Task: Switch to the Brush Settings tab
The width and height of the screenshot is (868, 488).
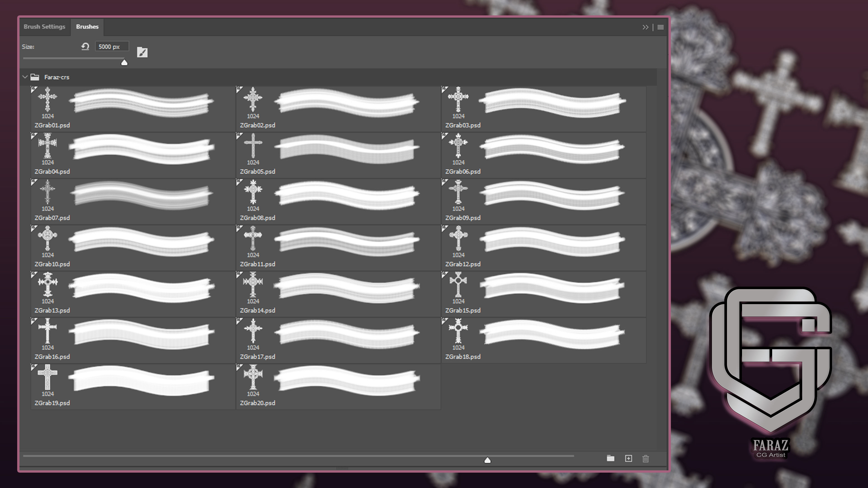Action: pos(45,27)
